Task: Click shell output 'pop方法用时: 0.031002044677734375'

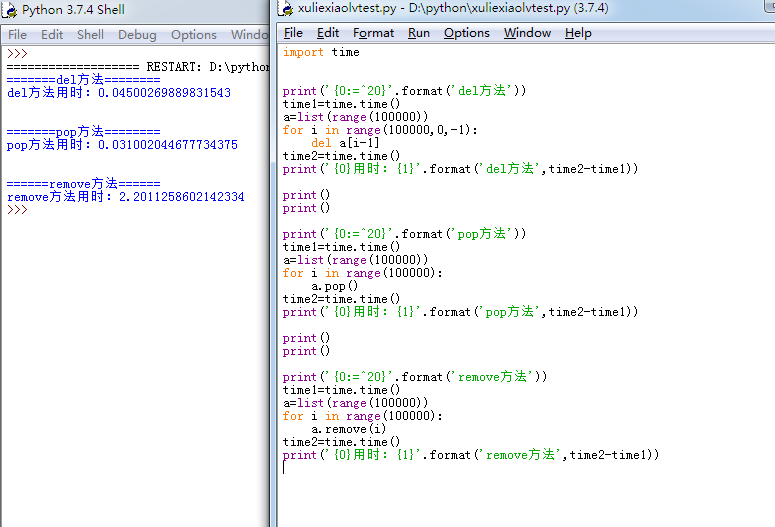Action: point(122,144)
